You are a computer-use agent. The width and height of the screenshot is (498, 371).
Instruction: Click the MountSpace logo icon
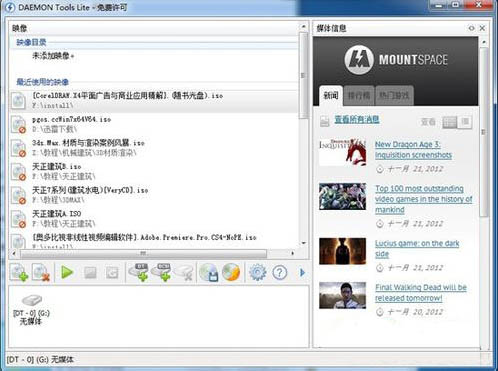359,60
